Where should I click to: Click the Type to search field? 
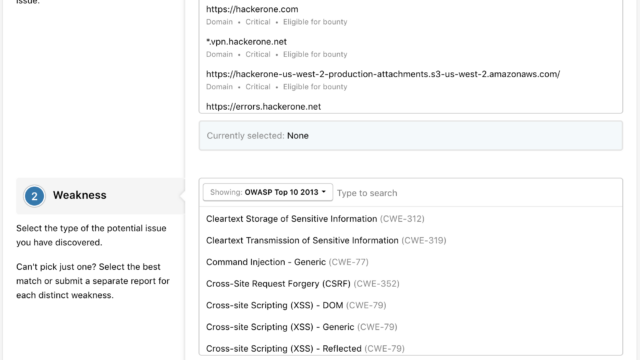[478, 193]
